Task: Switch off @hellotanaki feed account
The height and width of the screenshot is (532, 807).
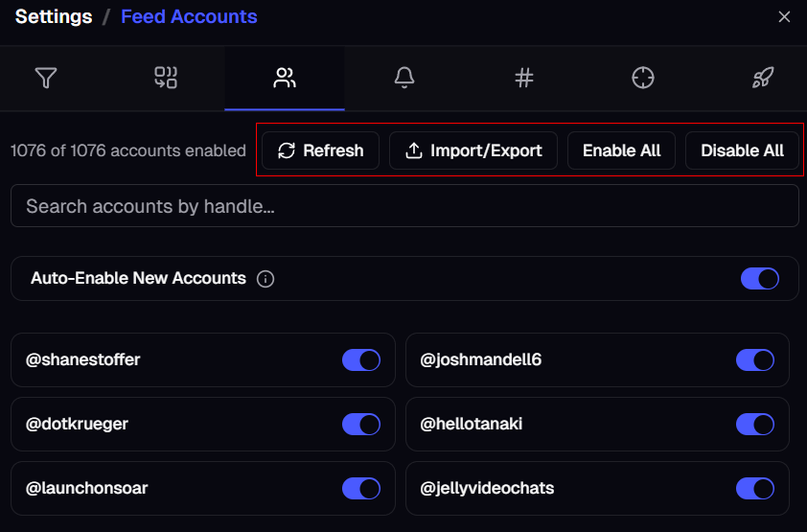Action: [x=754, y=425]
